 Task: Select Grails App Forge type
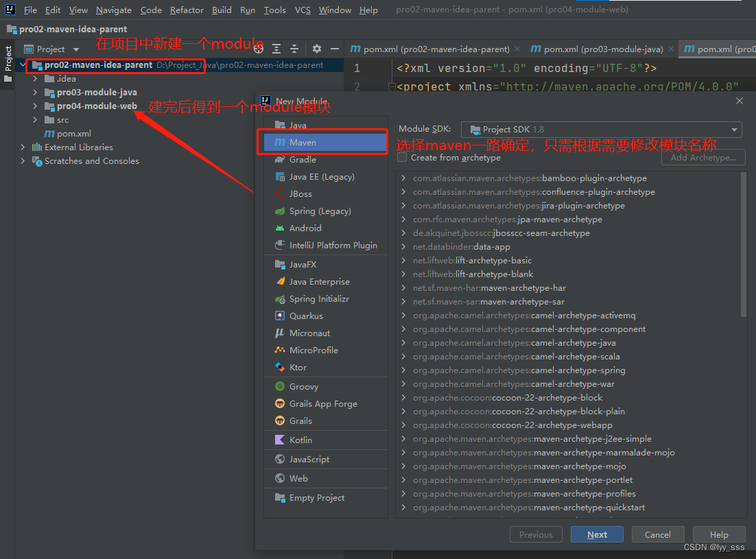pos(326,404)
